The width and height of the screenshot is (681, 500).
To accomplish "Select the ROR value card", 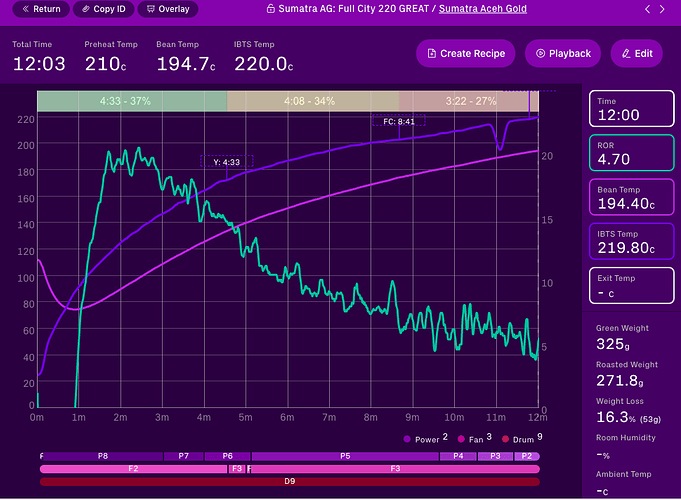I will click(x=631, y=152).
